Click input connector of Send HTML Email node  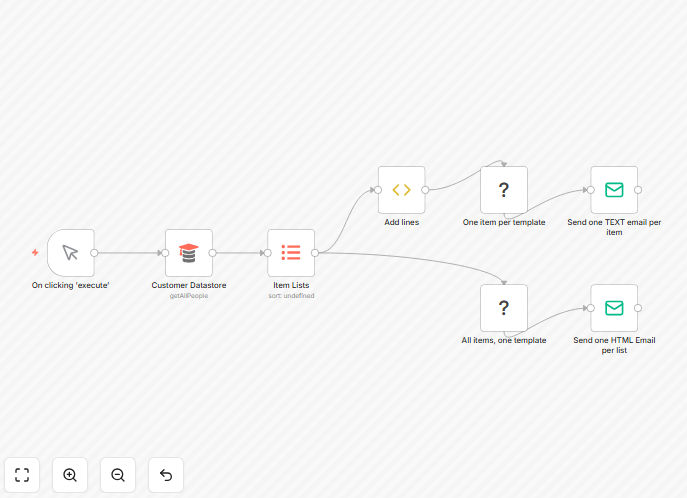coord(591,308)
